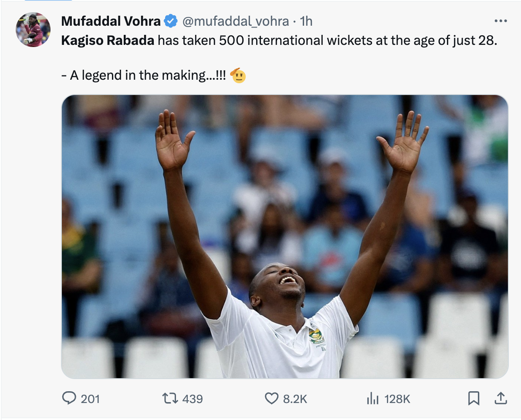
Task: Click the saluting face emoji
Action: [x=238, y=76]
